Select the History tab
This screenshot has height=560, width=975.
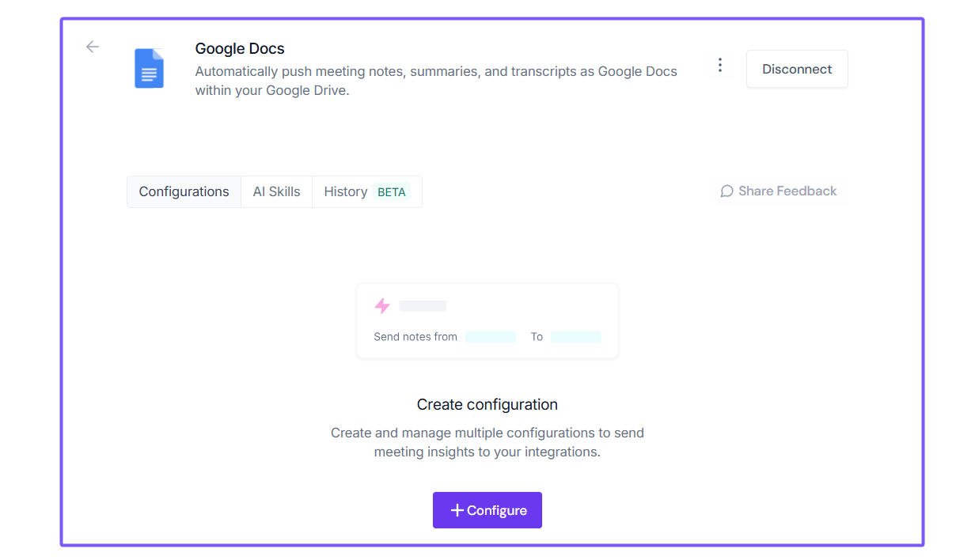pos(345,191)
